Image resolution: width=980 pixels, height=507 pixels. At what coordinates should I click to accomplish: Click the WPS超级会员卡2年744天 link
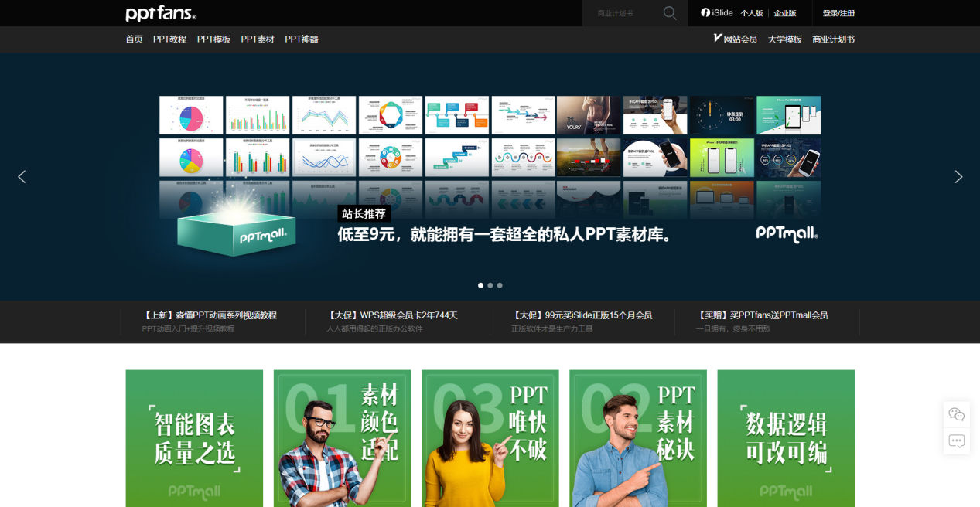(x=392, y=315)
